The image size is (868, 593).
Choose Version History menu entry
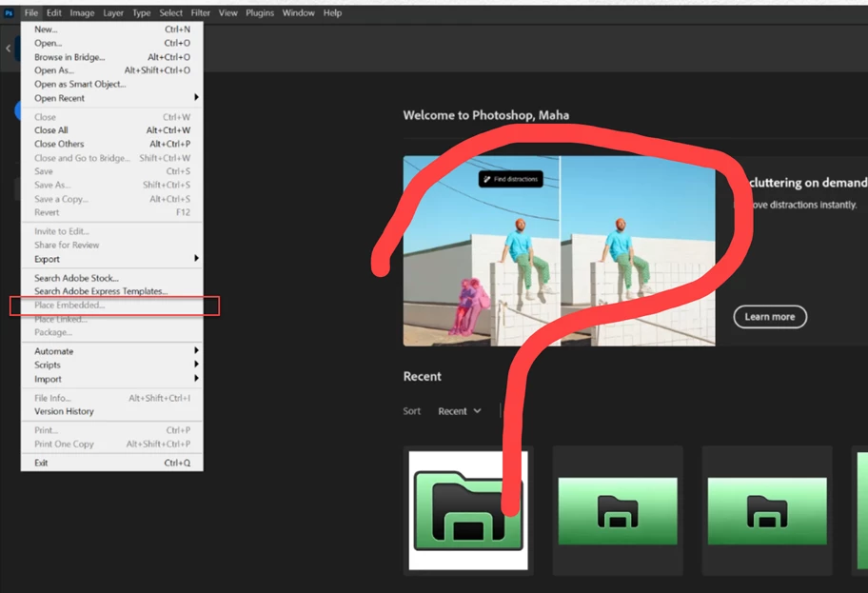pos(111,411)
